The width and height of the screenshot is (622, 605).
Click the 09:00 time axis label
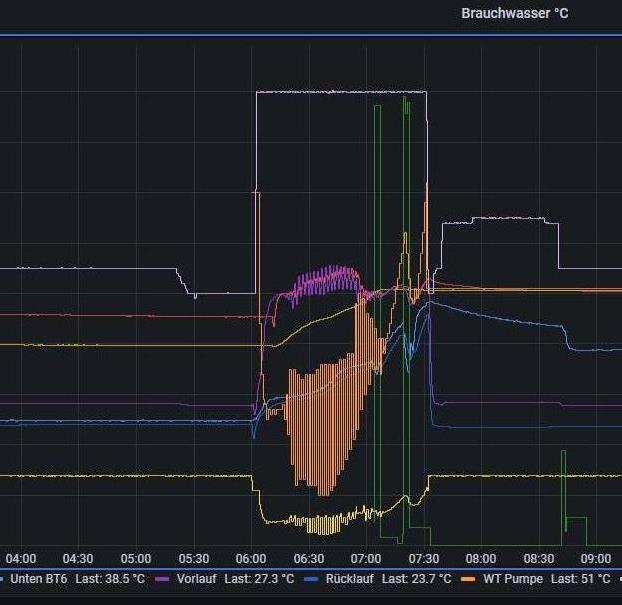click(x=596, y=558)
